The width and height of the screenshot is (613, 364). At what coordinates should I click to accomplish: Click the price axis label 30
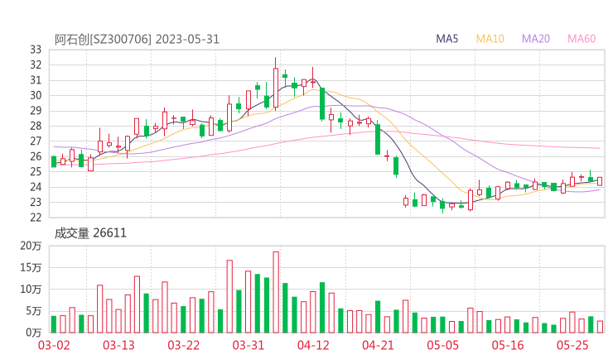point(36,95)
